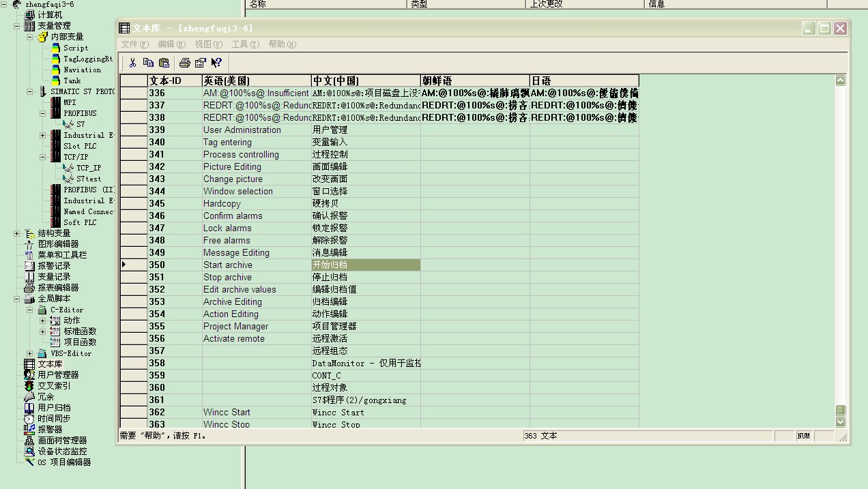Image resolution: width=868 pixels, height=489 pixels.
Task: Click the empty Korean cell in row 345
Action: 475,203
